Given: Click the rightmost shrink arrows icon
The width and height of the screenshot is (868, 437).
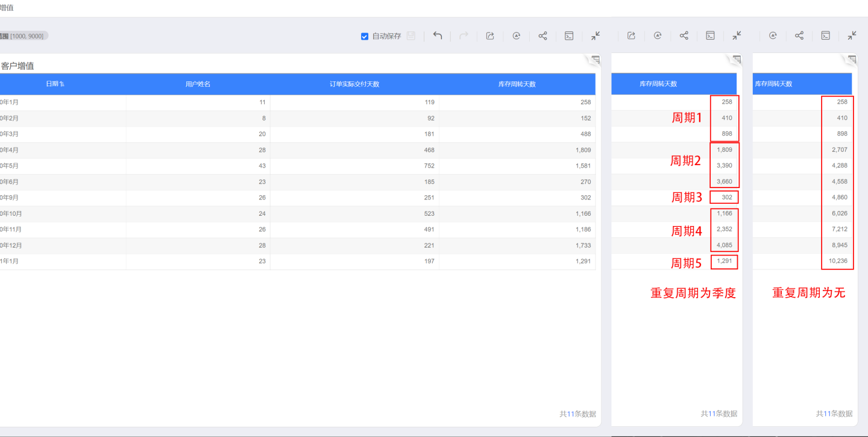Looking at the screenshot, I should pyautogui.click(x=852, y=36).
